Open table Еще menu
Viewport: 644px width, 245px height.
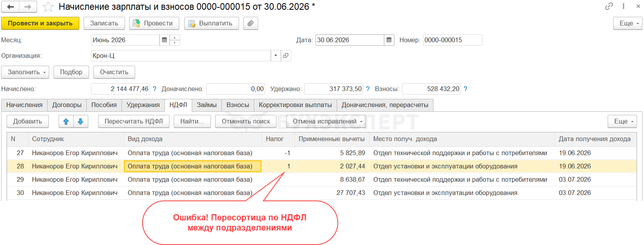(x=622, y=122)
